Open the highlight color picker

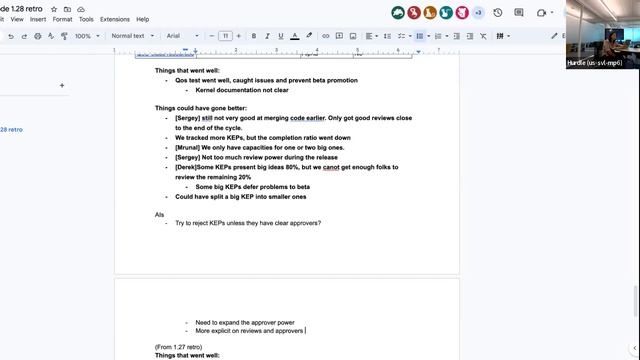pos(309,36)
